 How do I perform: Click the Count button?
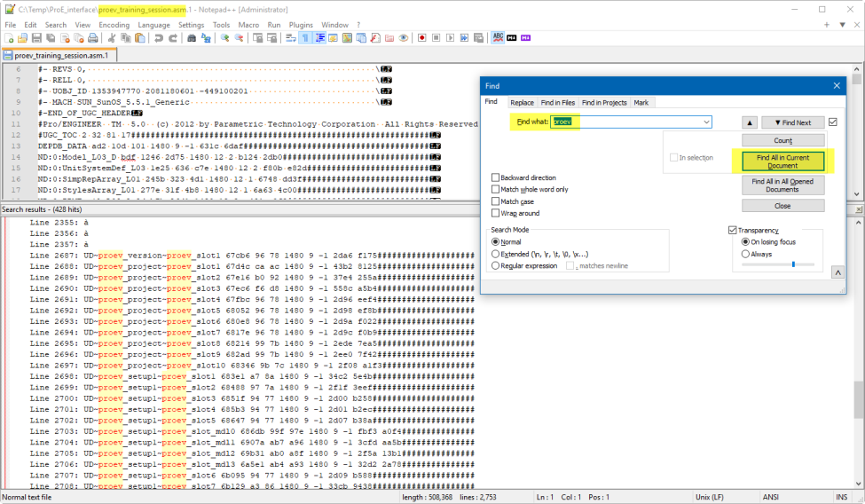pyautogui.click(x=782, y=140)
